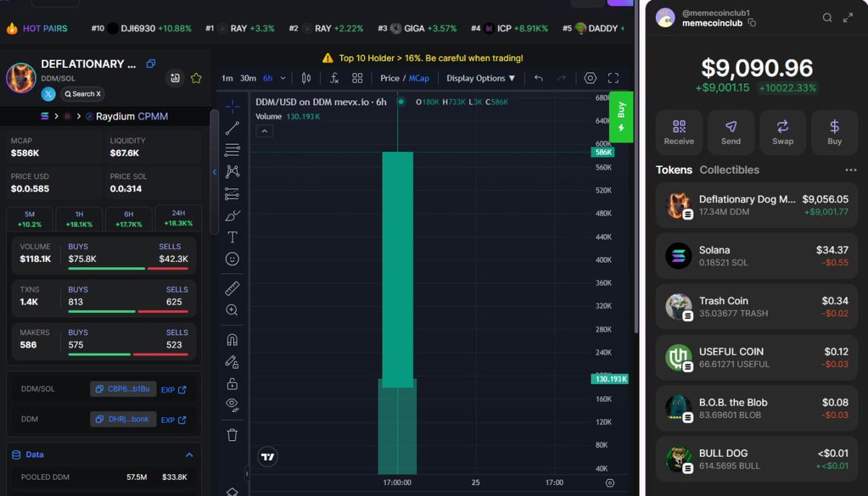The height and width of the screenshot is (496, 868).
Task: Activate the zoom in tool
Action: 232,310
